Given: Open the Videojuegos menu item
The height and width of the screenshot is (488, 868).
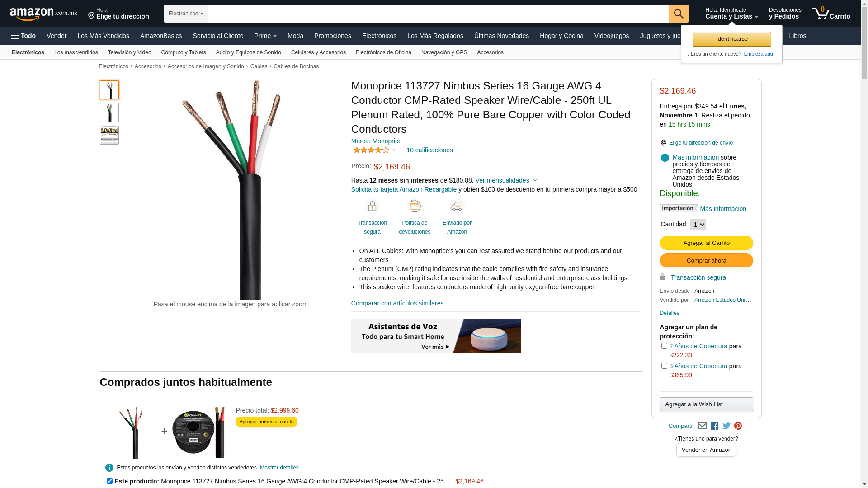Looking at the screenshot, I should 611,36.
